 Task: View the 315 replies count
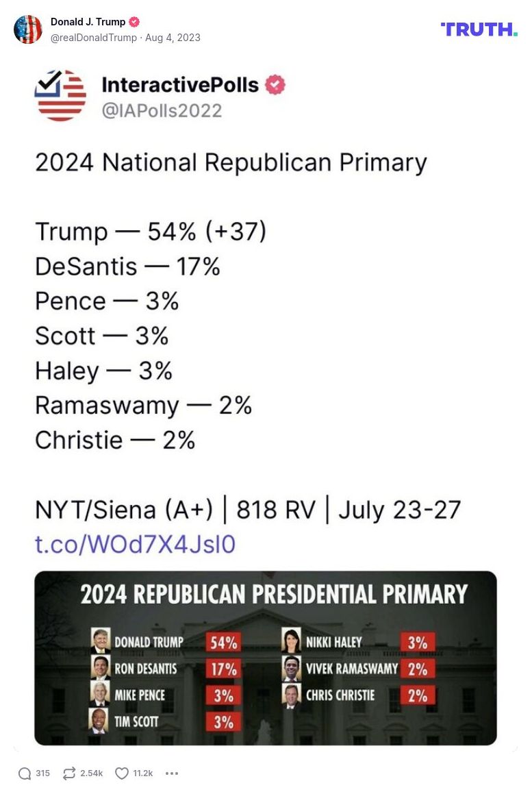tap(42, 772)
